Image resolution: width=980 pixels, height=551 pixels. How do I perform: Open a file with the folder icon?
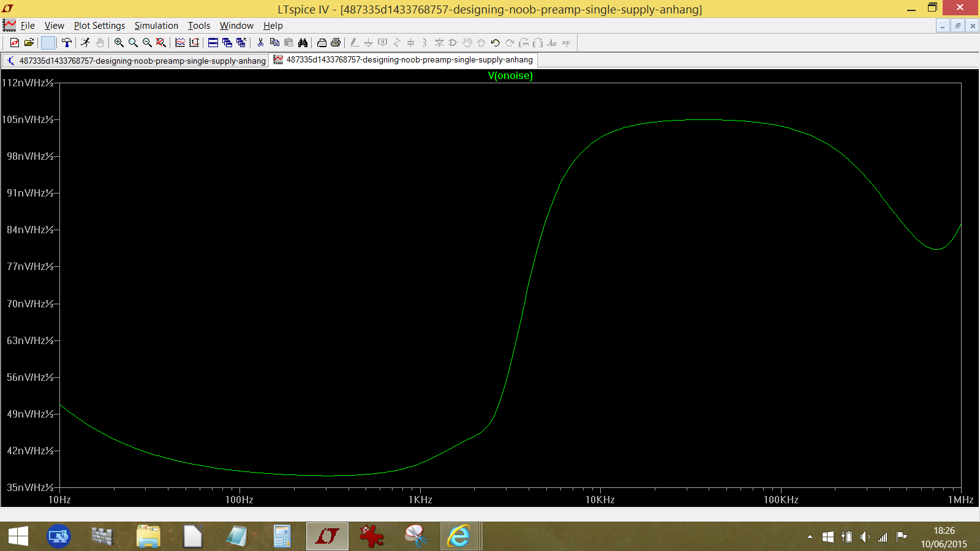pyautogui.click(x=29, y=43)
